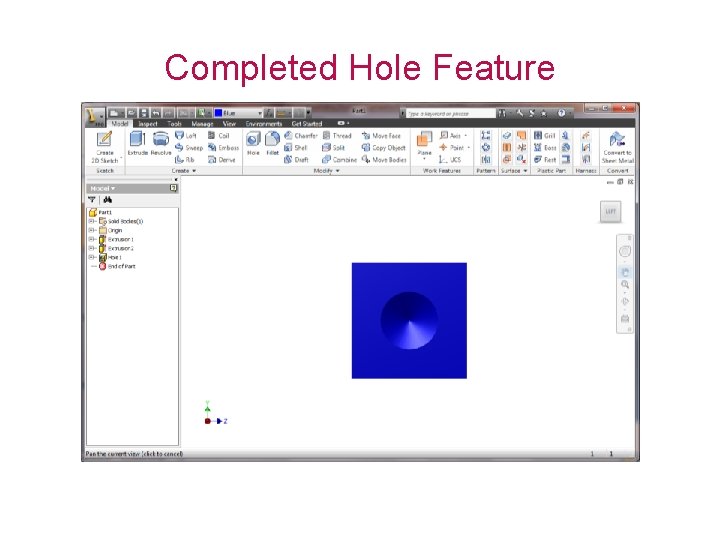Switch to the Model ribbon tab

(119, 124)
